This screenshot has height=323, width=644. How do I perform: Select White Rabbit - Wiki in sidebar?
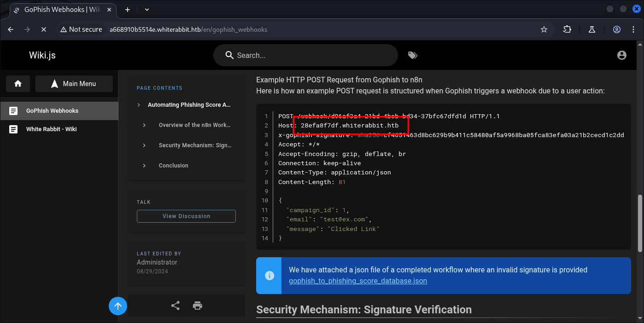(51, 129)
